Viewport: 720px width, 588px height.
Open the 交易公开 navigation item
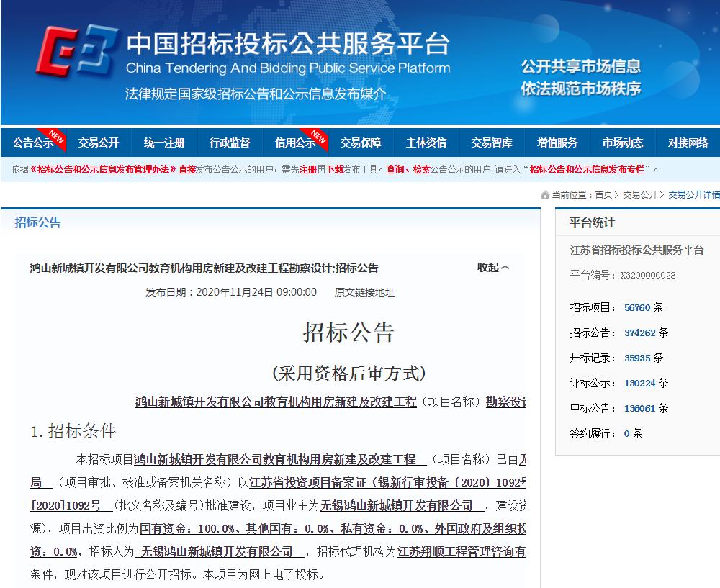[x=99, y=143]
